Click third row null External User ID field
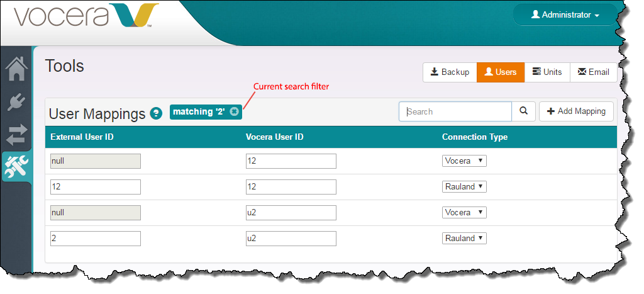Screen dimensions: 644x294 (96, 213)
